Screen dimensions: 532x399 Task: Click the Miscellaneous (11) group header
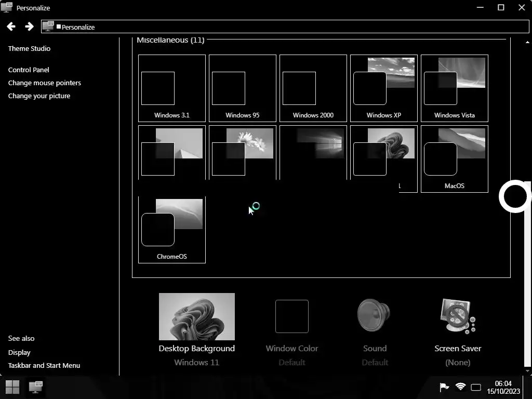click(170, 40)
